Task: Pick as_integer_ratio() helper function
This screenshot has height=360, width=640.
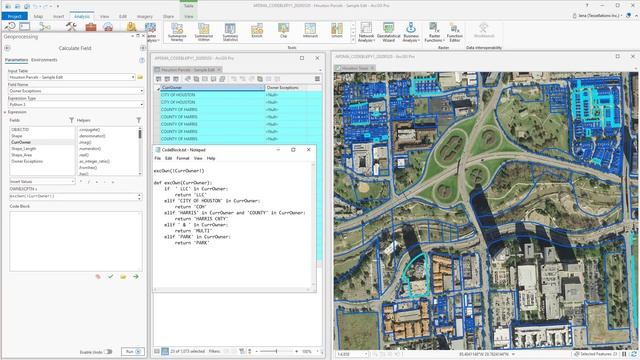Action: pos(94,161)
